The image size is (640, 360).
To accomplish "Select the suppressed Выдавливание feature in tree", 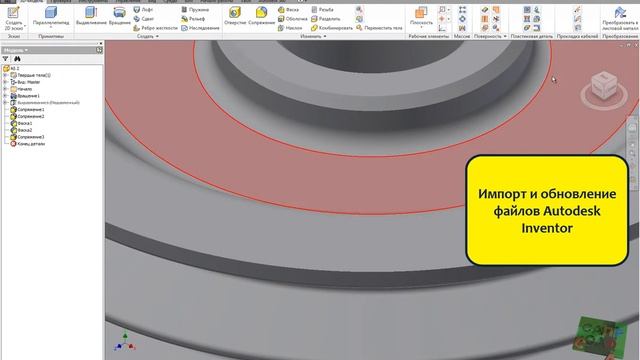I will point(45,102).
